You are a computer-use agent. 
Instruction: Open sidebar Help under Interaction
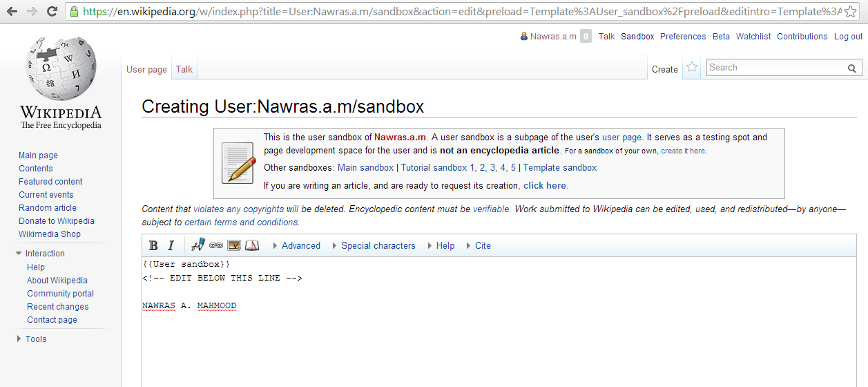tap(36, 267)
